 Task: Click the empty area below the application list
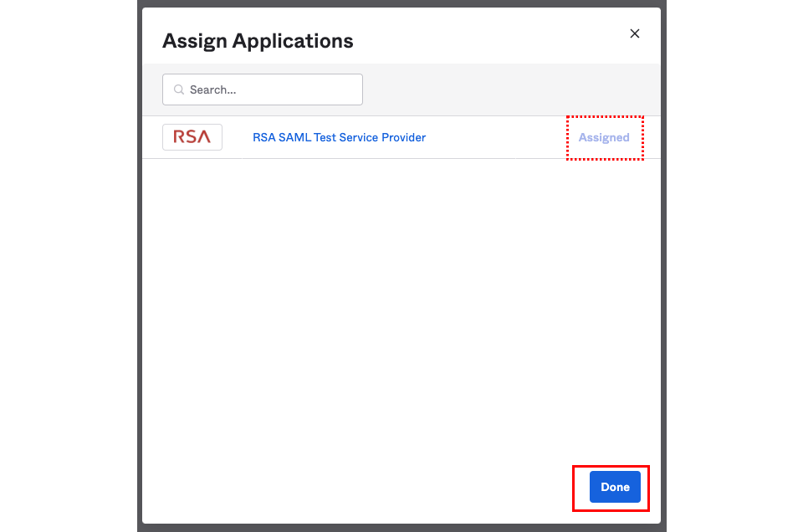point(401,309)
